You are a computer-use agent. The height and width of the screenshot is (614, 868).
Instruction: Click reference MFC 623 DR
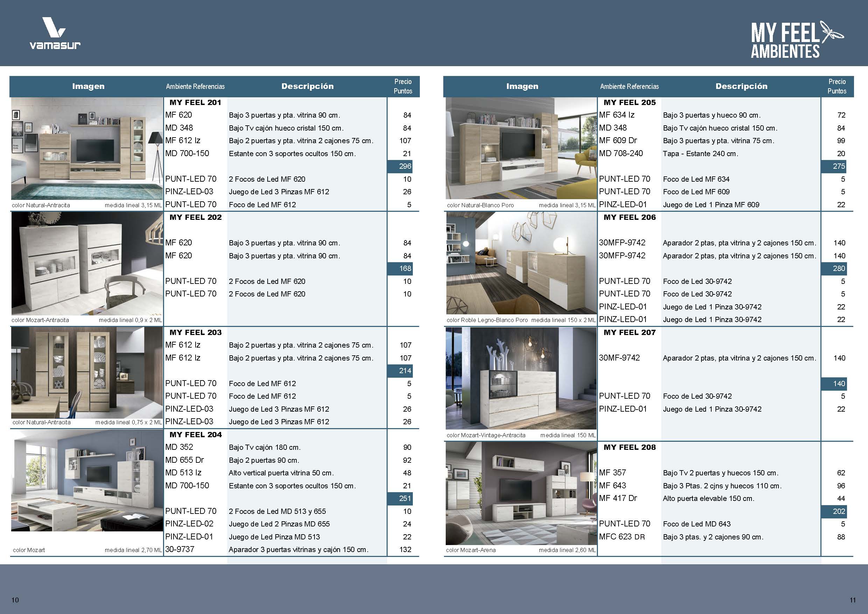click(622, 537)
